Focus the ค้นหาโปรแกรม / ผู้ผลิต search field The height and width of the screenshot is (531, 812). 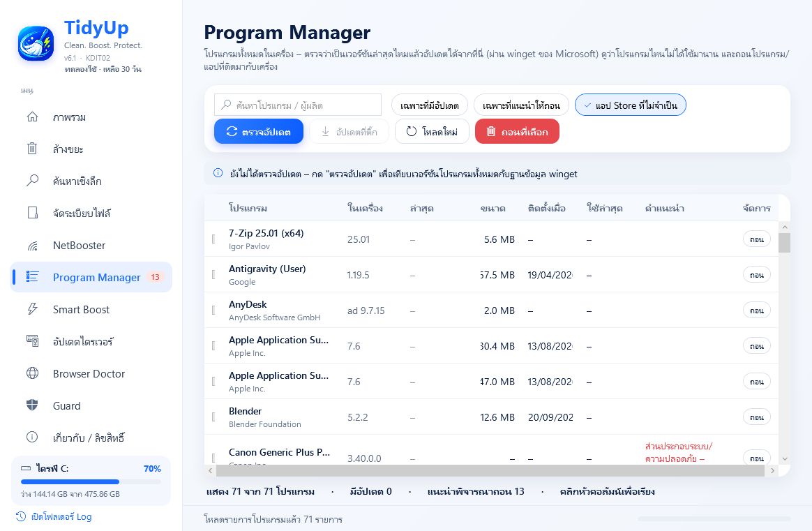(298, 105)
